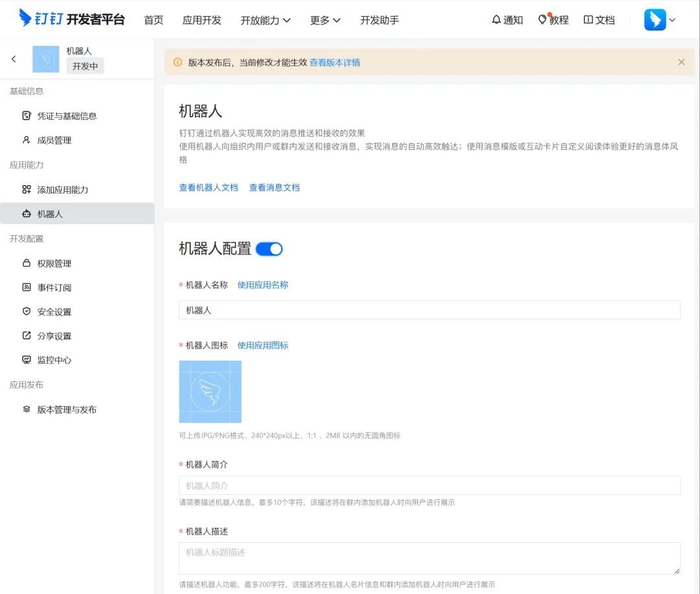Screen dimensions: 700x594
Task: Click the 开发中 status tag
Action: pos(85,66)
